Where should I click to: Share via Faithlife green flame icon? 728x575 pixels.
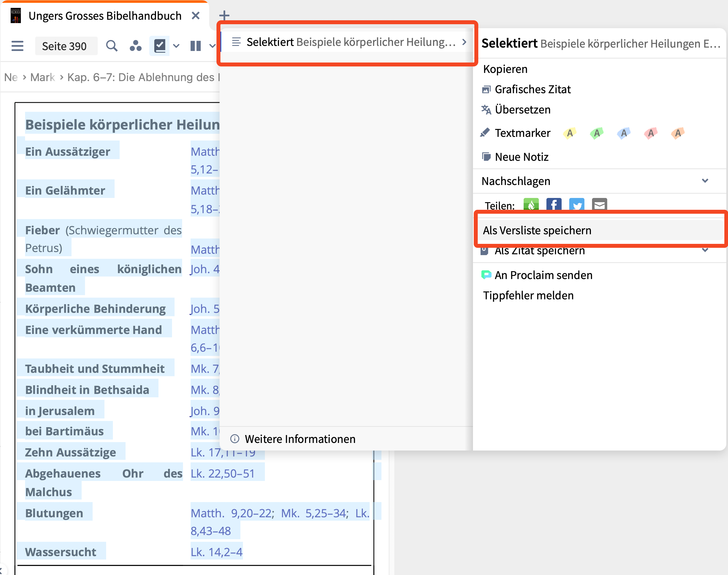click(531, 204)
